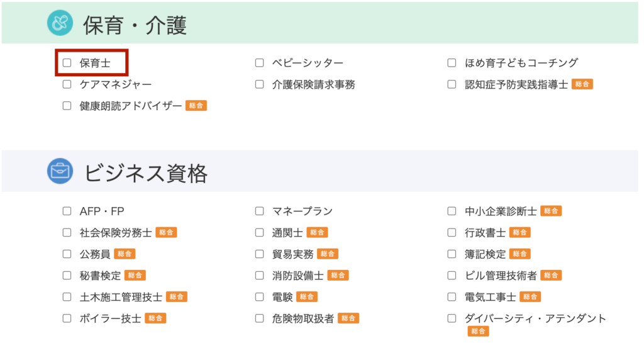This screenshot has height=343, width=644.
Task: Tick the 行政書士 checkbox
Action: (x=452, y=232)
